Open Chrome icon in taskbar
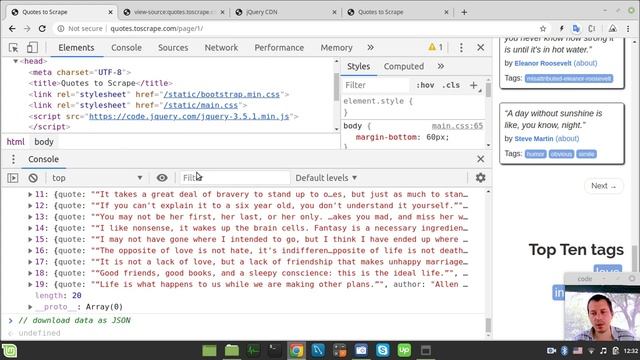The width and height of the screenshot is (640, 360). tap(296, 350)
